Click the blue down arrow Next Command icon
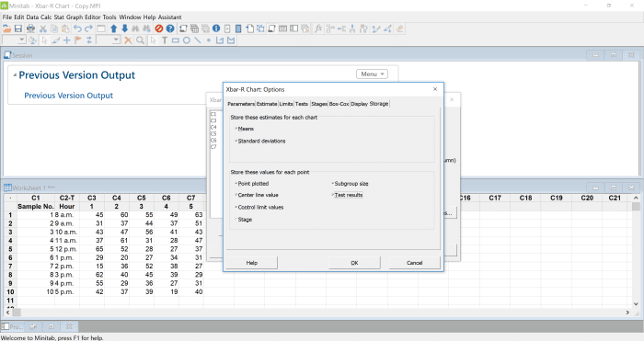Screen dimensions: 644x341 point(125,28)
